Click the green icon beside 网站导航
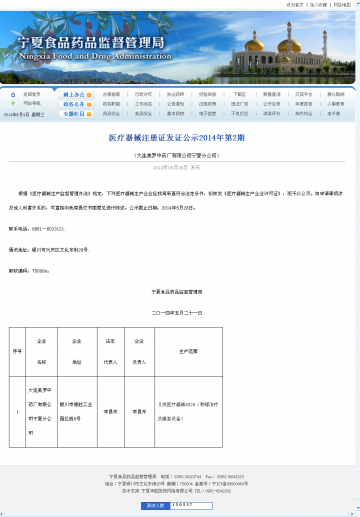Image resolution: width=360 pixels, height=517 pixels. coord(13,103)
